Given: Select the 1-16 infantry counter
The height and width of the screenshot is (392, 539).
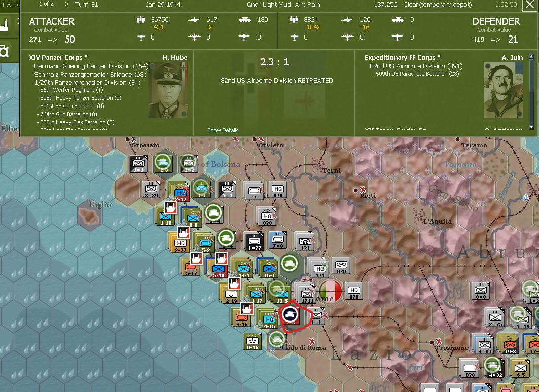Looking at the screenshot, I should (166, 217).
